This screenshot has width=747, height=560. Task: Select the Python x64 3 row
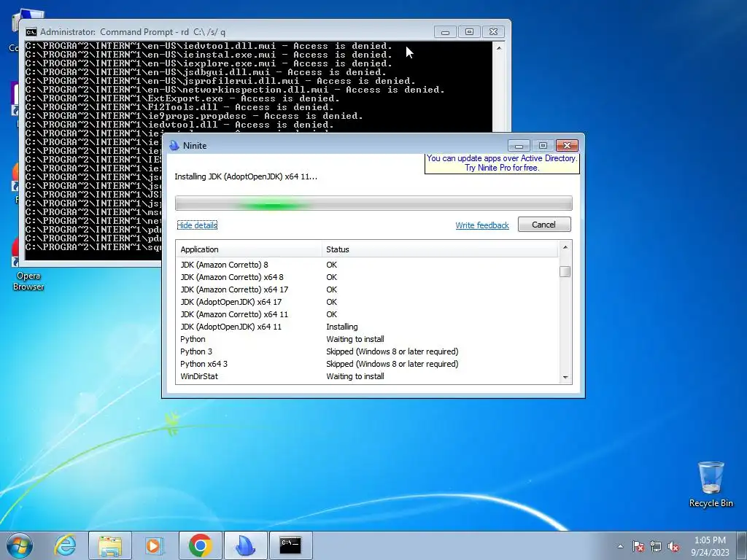pos(367,364)
